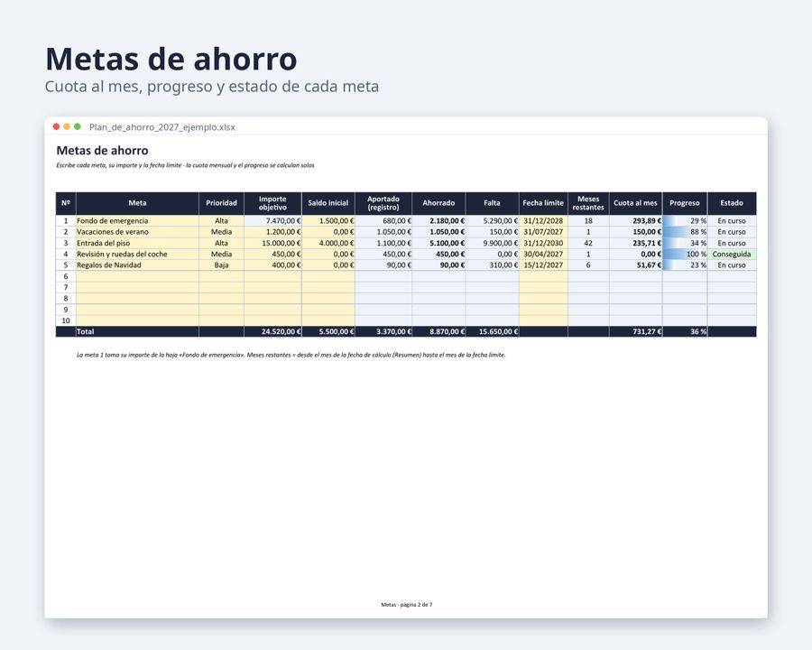Click the 1.500,00 € initial balance cell
Viewport: 812px width, 650px height.
click(328, 221)
